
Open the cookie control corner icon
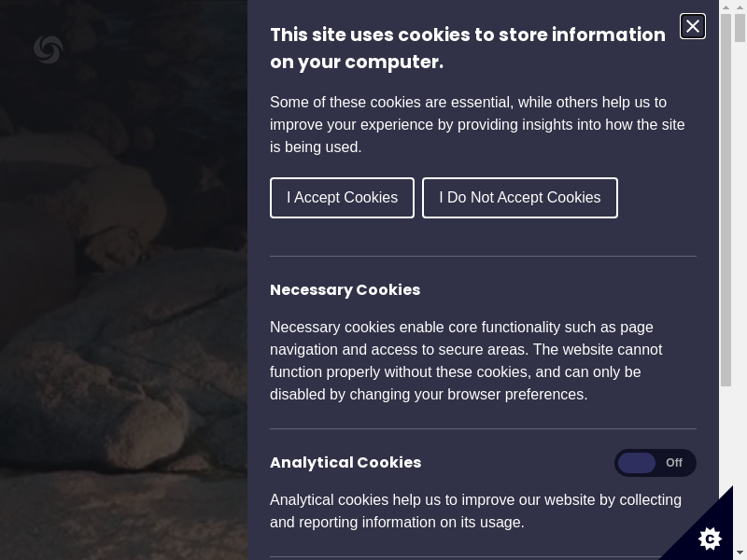coord(710,538)
